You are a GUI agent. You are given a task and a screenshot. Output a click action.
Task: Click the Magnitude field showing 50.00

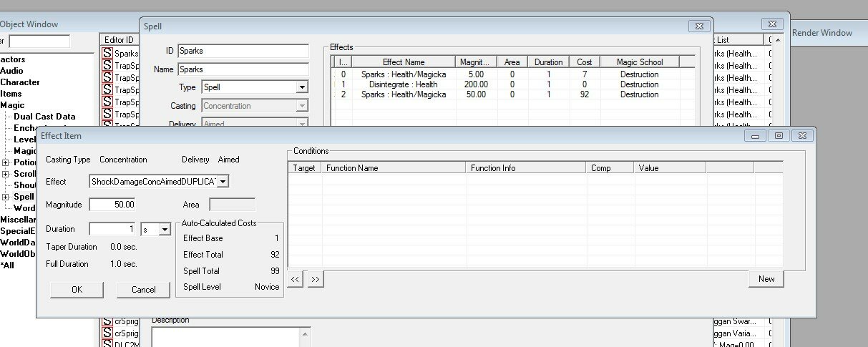(x=113, y=205)
